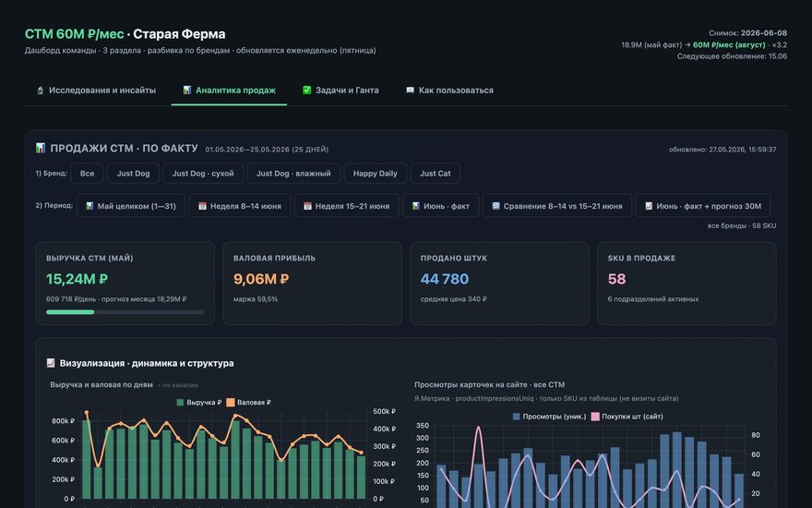
Task: Click the 6 подразделений активных text
Action: tap(653, 299)
